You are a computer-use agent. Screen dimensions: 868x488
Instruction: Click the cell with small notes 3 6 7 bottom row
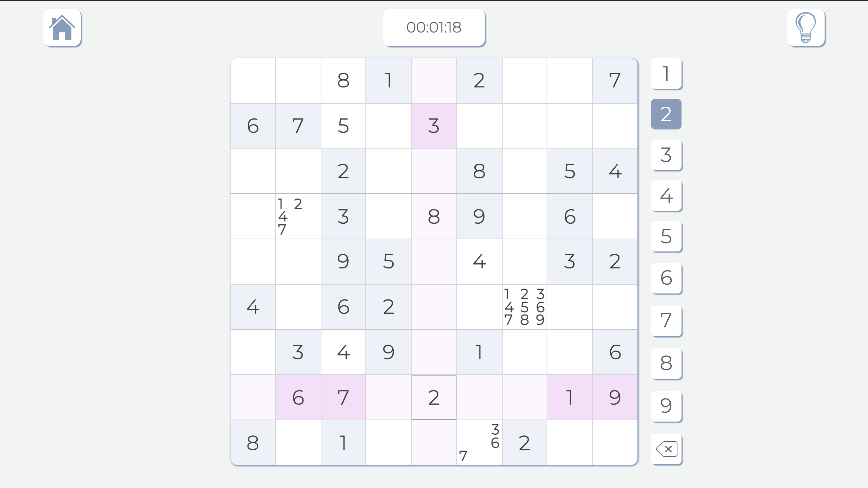click(x=479, y=442)
